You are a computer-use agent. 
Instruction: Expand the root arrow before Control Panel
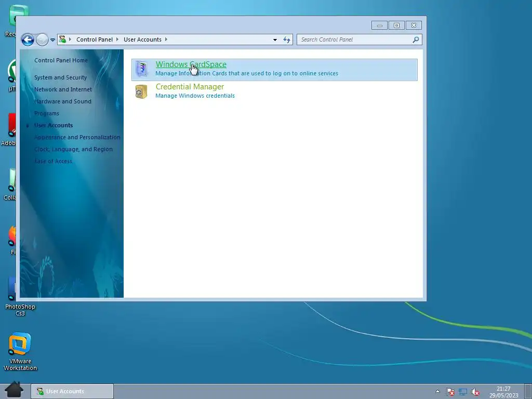(x=70, y=39)
